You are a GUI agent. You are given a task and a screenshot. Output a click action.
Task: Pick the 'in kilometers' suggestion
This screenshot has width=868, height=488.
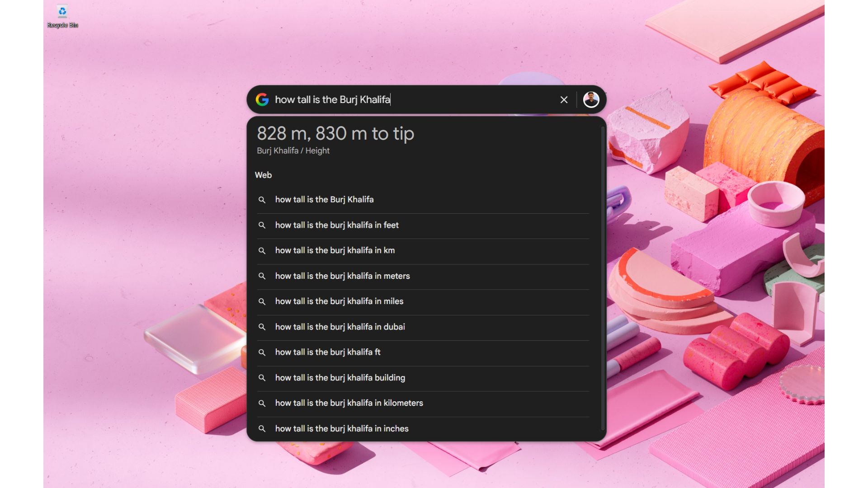(349, 403)
